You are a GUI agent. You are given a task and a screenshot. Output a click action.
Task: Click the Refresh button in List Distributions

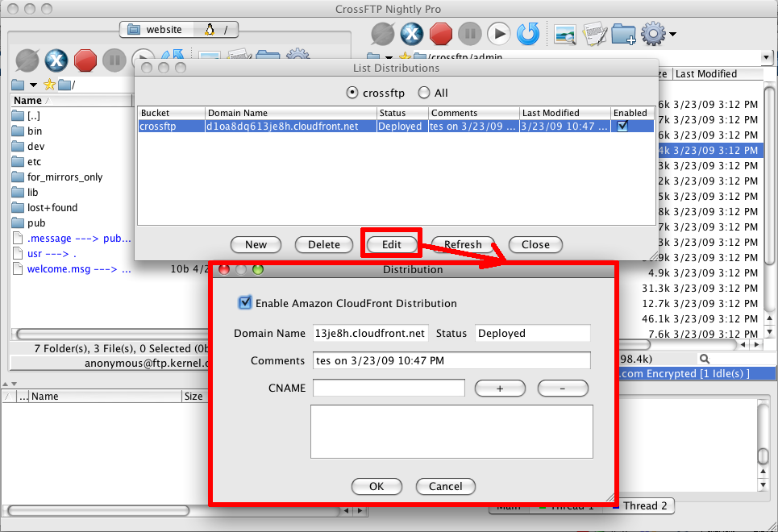point(463,245)
